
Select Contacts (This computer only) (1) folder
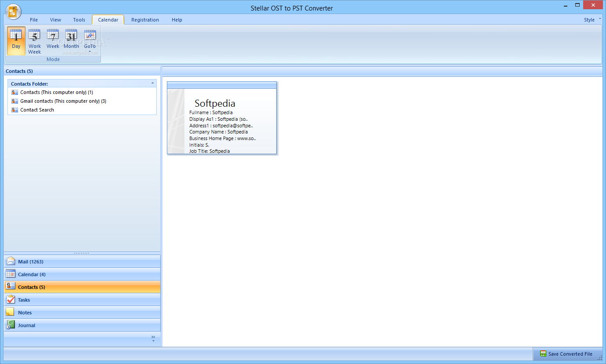(57, 92)
